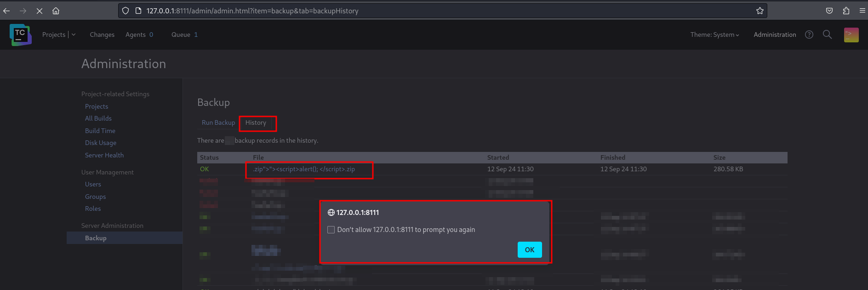Click the page info icon in address bar
Image resolution: width=868 pixels, height=290 pixels.
[x=138, y=11]
